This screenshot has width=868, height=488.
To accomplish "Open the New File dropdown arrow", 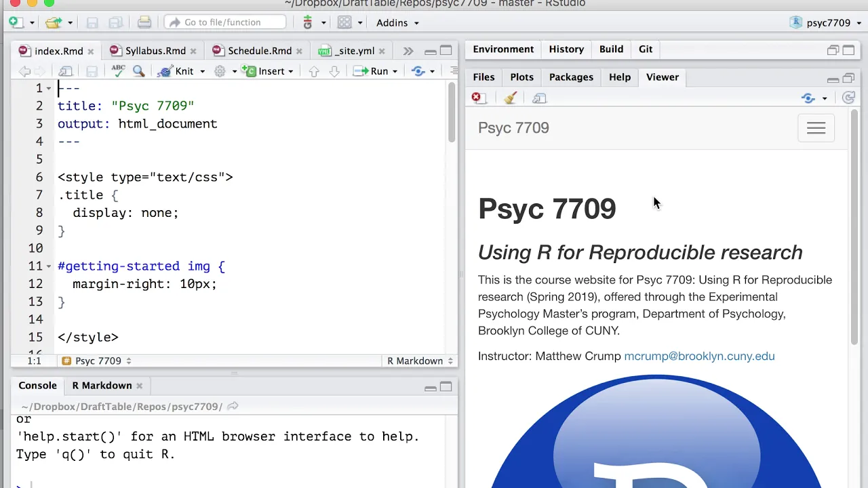I will 32,23.
